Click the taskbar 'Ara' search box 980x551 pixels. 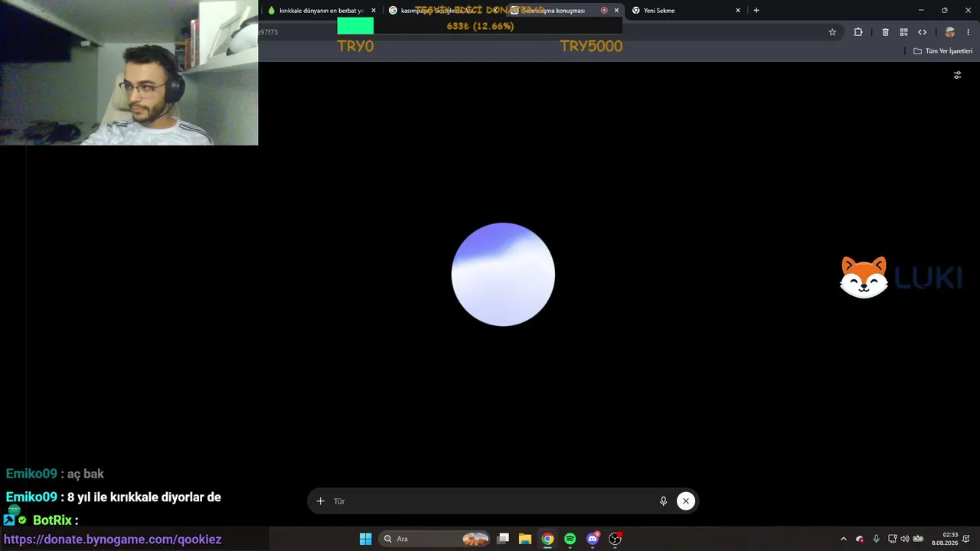[x=434, y=539]
